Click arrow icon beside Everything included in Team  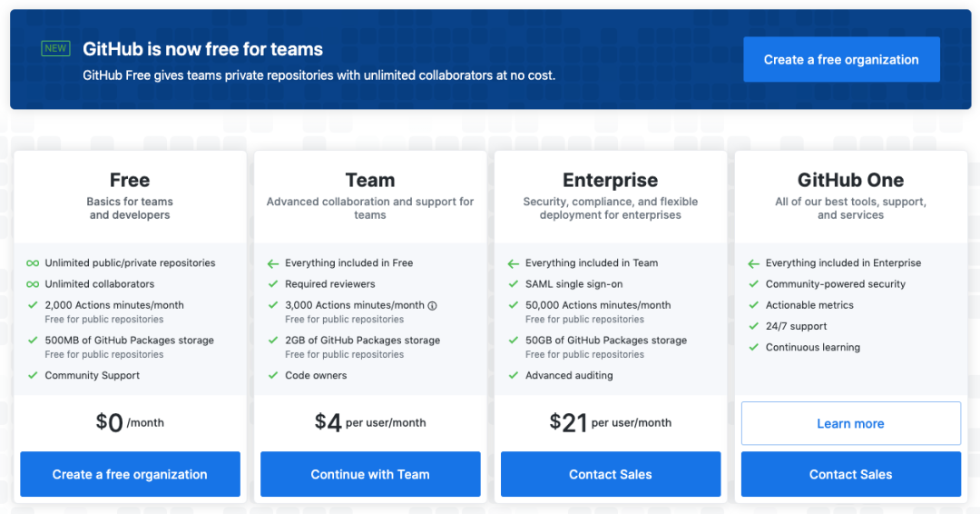point(513,263)
